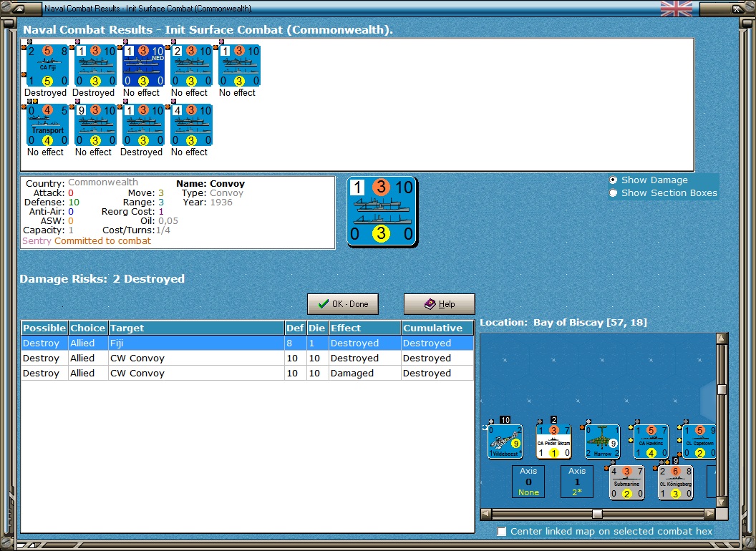The image size is (756, 551).
Task: Click the Axis 1 sea box marked 2*
Action: coord(576,482)
